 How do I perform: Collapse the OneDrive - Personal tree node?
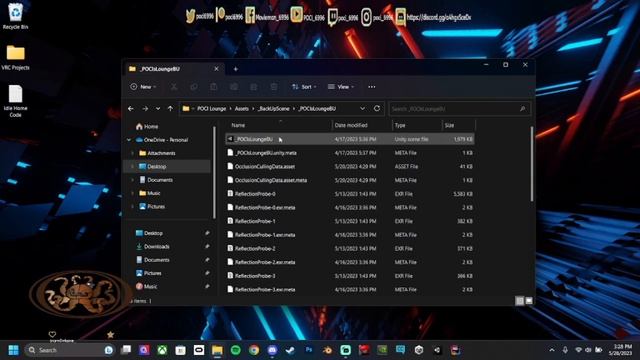click(x=129, y=140)
